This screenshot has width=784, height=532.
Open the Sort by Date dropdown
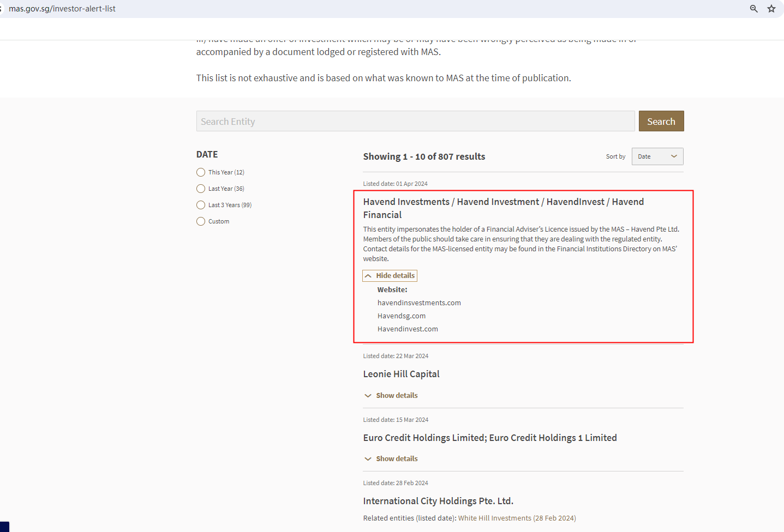[x=657, y=156]
